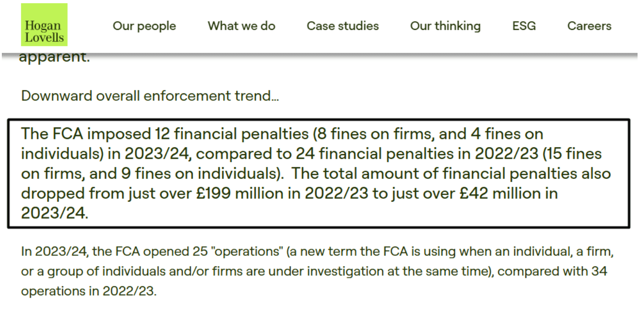Select Case studies in the navigation bar
Screen dimensions: 644x311
pyautogui.click(x=343, y=26)
